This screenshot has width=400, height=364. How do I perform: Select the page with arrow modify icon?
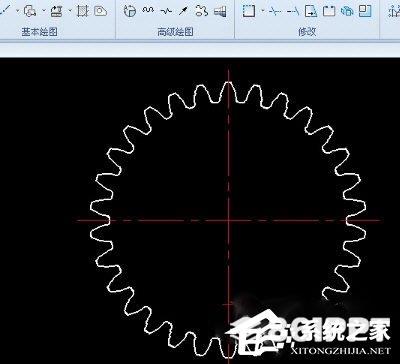(x=311, y=11)
